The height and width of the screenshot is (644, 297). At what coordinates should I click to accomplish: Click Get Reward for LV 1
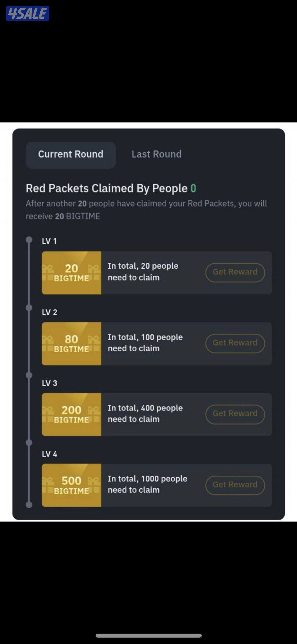click(235, 272)
